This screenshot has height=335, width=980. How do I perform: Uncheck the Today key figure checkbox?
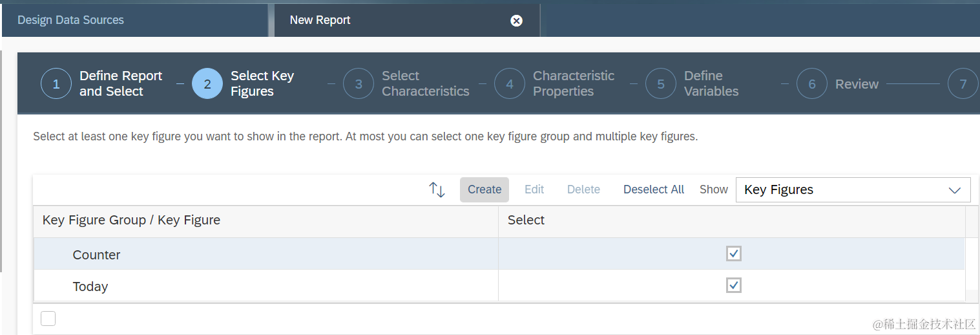pyautogui.click(x=733, y=285)
